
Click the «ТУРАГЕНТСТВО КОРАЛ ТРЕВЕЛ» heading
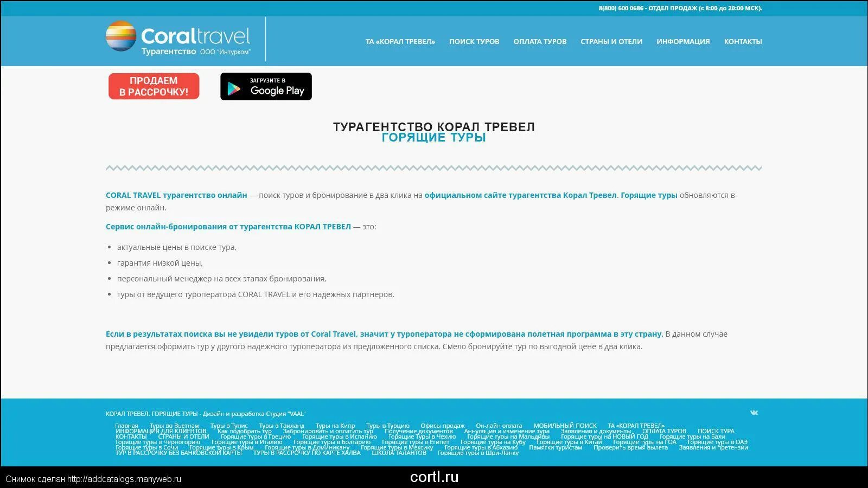[434, 127]
